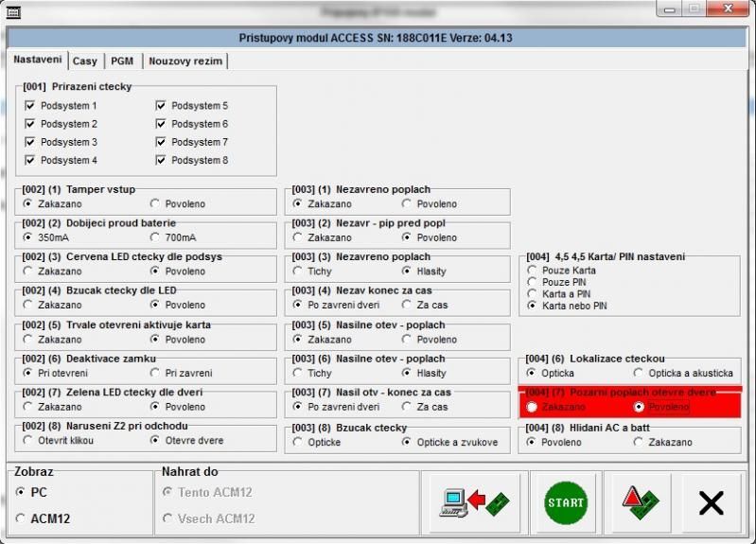Open the PGM tab

click(122, 61)
